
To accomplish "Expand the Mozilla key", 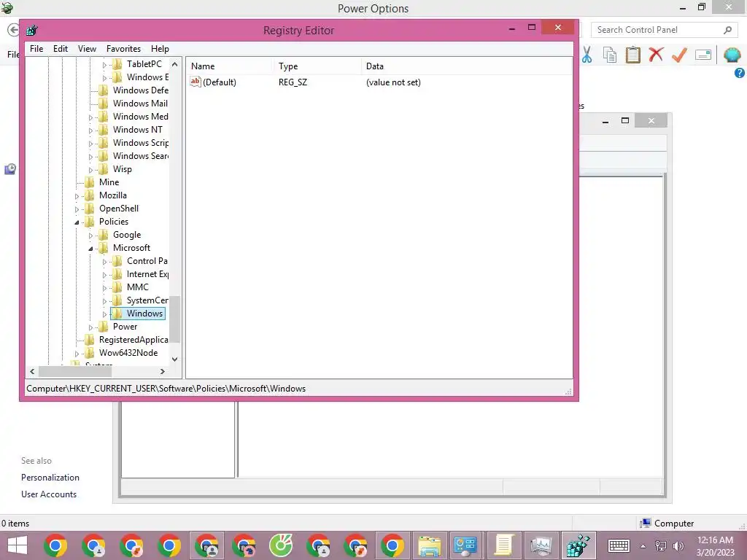I will pyautogui.click(x=77, y=196).
